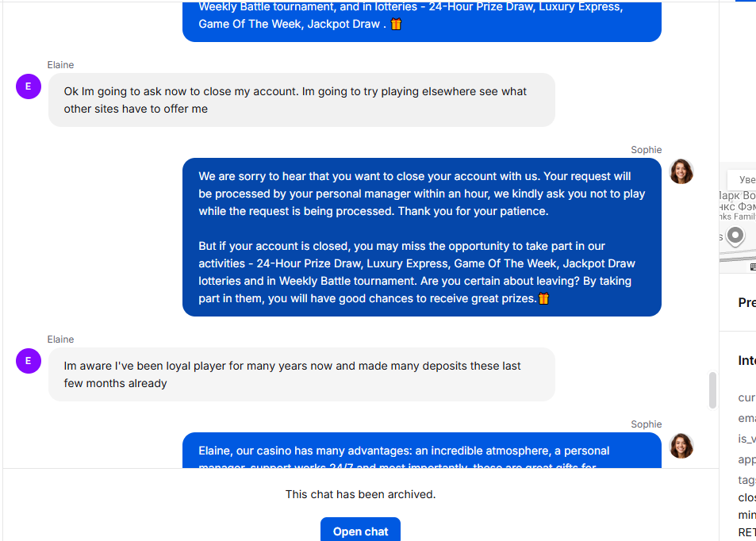Image resolution: width=756 pixels, height=541 pixels.
Task: Expand the 'Int' section in the side panel
Action: point(746,360)
